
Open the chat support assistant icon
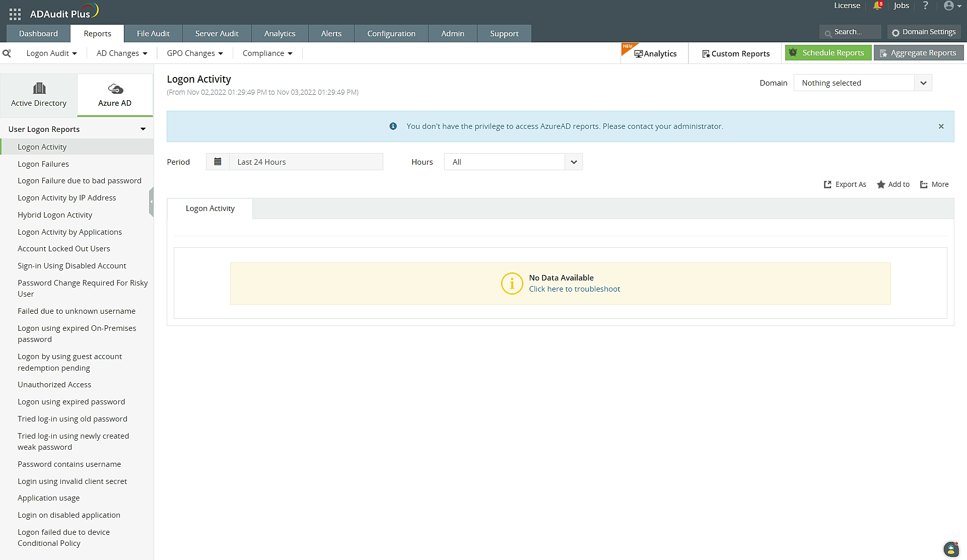[950, 549]
